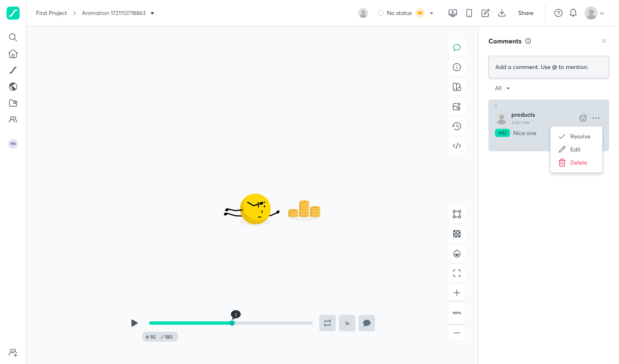Go to Home via house icon
The width and height of the screenshot is (619, 364).
pos(13,54)
